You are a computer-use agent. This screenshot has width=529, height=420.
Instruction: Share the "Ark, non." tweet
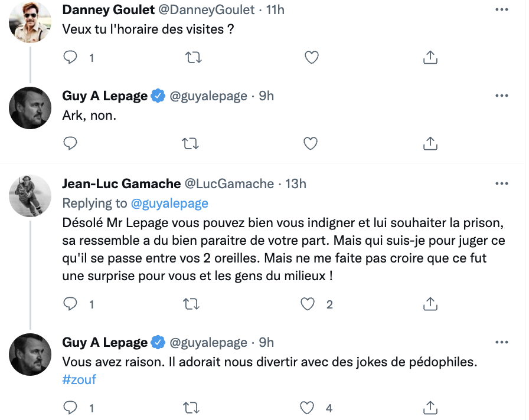coord(430,143)
